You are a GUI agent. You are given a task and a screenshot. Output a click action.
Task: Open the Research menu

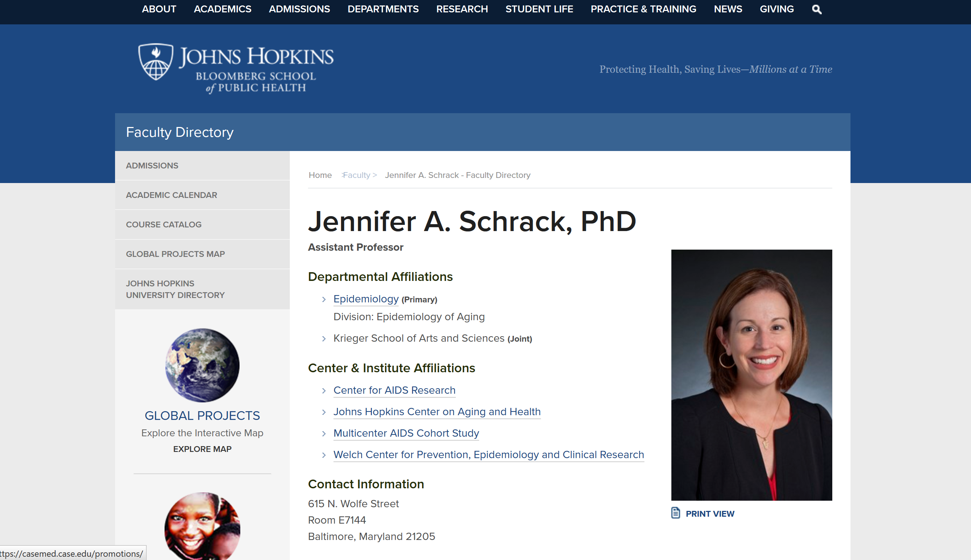(462, 9)
